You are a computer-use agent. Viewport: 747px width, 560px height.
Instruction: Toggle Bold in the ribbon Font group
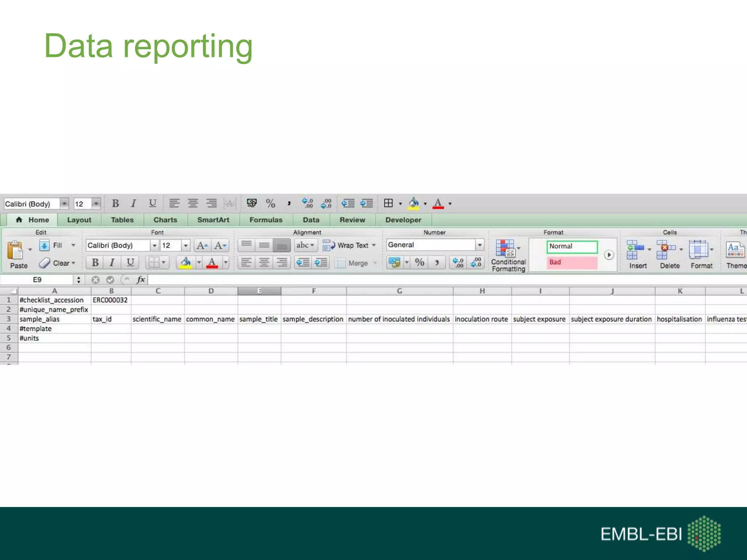[x=95, y=262]
